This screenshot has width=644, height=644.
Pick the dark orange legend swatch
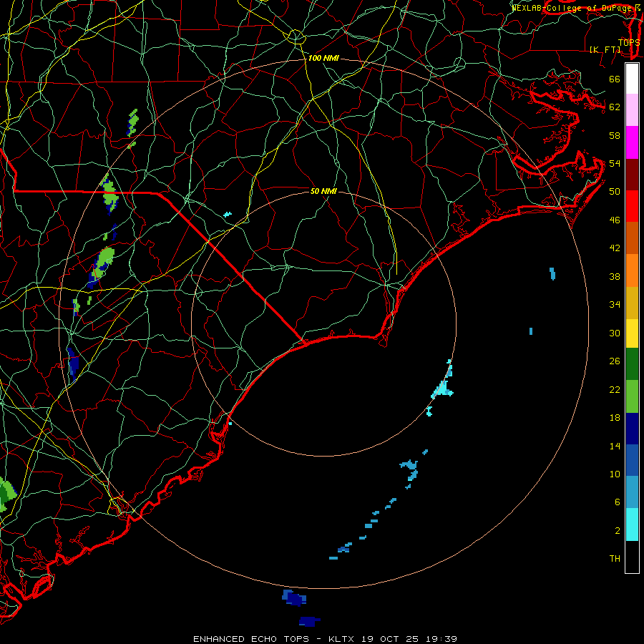pyautogui.click(x=632, y=238)
